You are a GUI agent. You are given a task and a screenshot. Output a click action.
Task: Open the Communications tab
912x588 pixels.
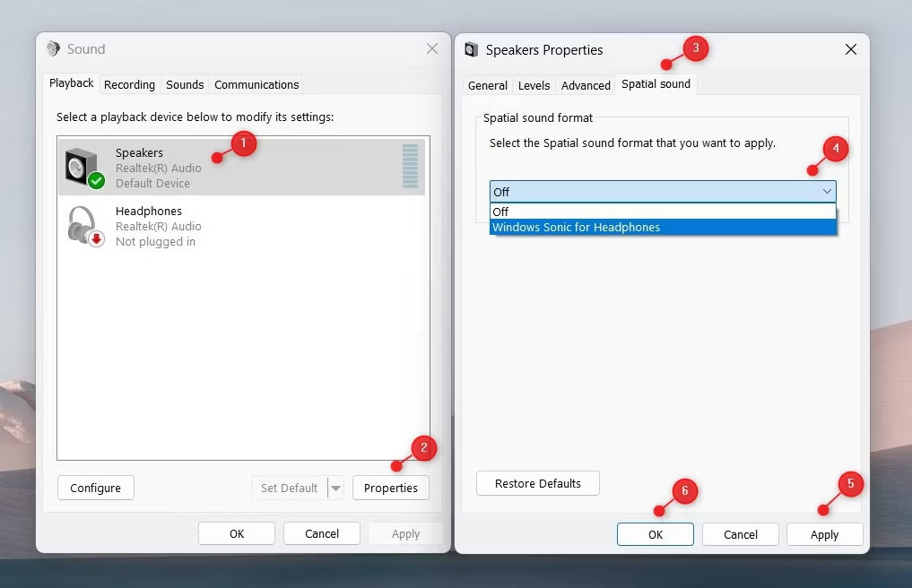click(x=256, y=85)
